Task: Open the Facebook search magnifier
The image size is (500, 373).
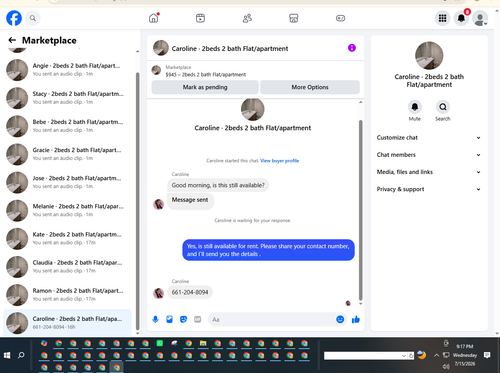Action: (33, 18)
